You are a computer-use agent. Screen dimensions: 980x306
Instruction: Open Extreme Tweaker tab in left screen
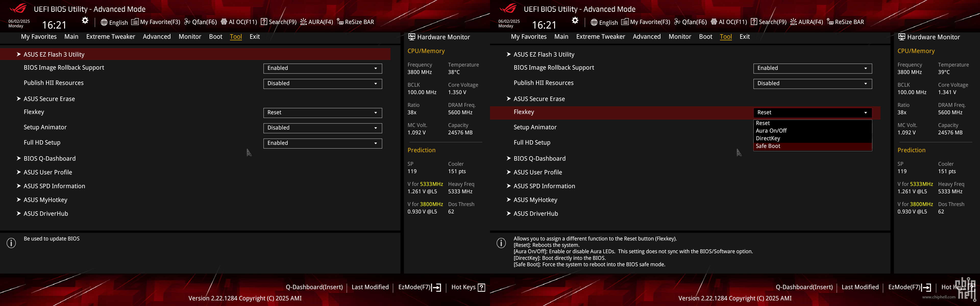coord(111,36)
